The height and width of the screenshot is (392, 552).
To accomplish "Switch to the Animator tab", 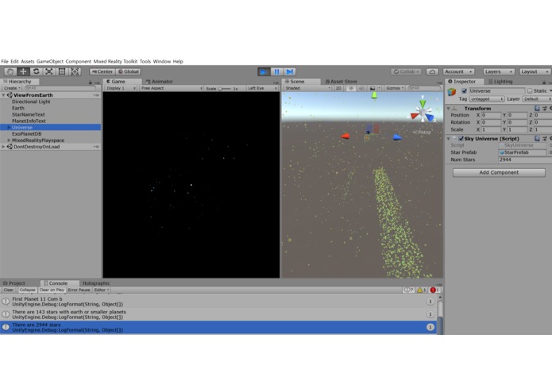I will pyautogui.click(x=159, y=82).
